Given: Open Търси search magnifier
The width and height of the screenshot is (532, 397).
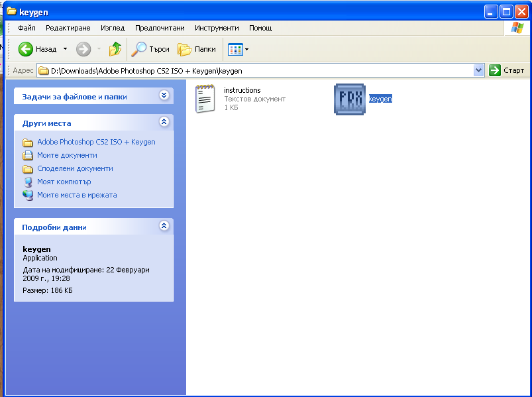Looking at the screenshot, I should pos(138,49).
